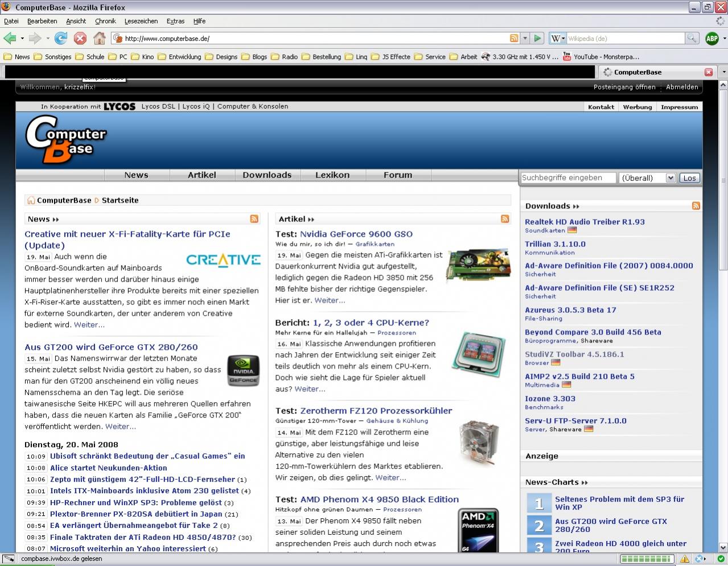Click the Downloads sidebar RSS feed icon
728x566 pixels.
click(696, 206)
